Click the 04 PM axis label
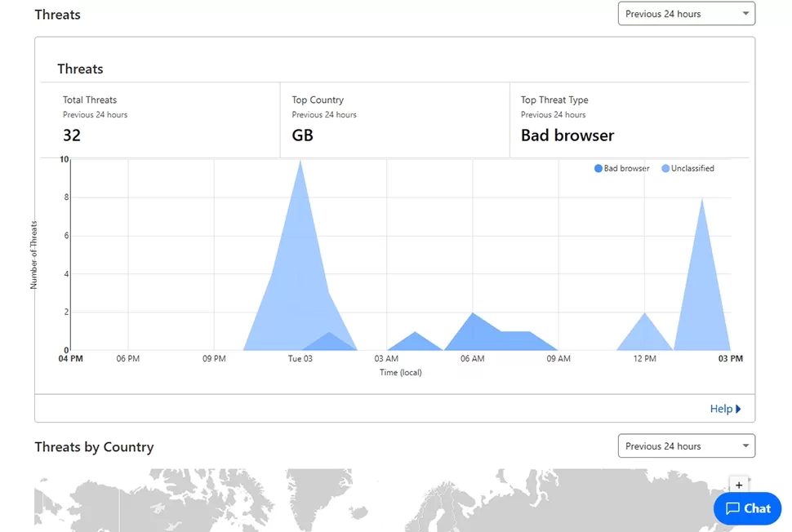The width and height of the screenshot is (792, 532). pos(71,358)
